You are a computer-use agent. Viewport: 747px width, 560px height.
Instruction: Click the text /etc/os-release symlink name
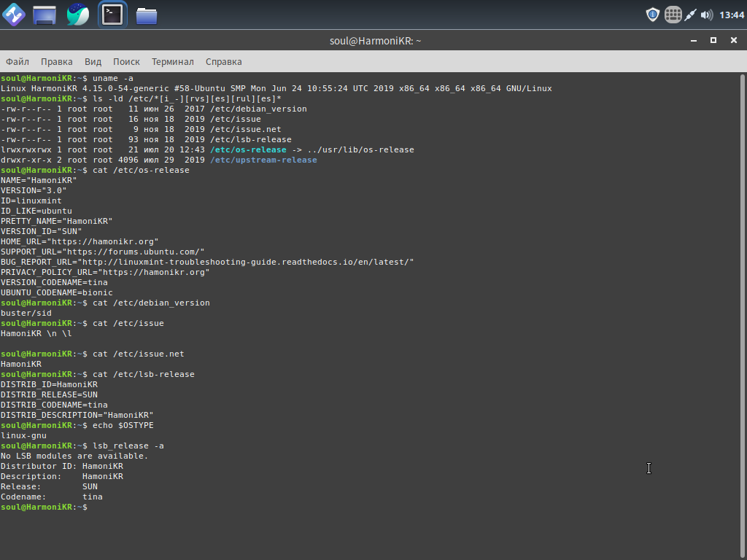click(x=248, y=150)
